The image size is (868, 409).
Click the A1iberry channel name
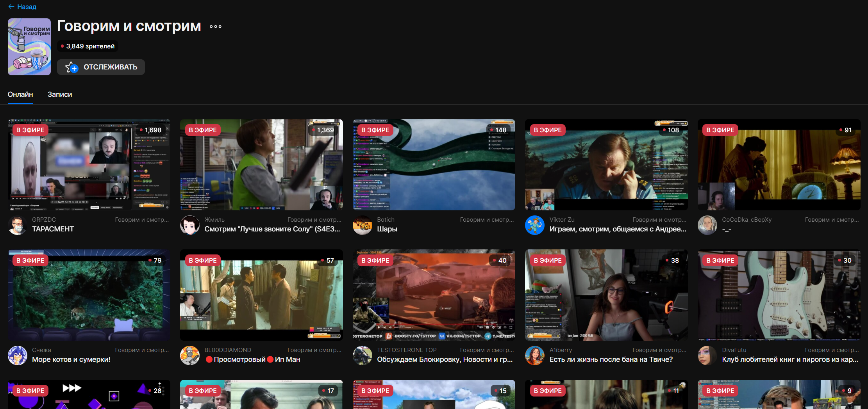[561, 350]
